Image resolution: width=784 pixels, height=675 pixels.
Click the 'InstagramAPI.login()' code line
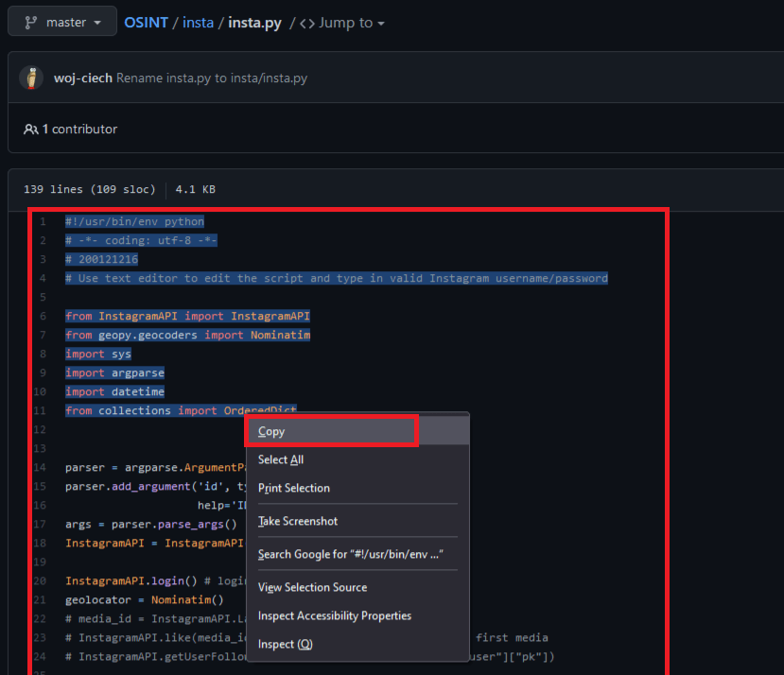click(x=155, y=581)
